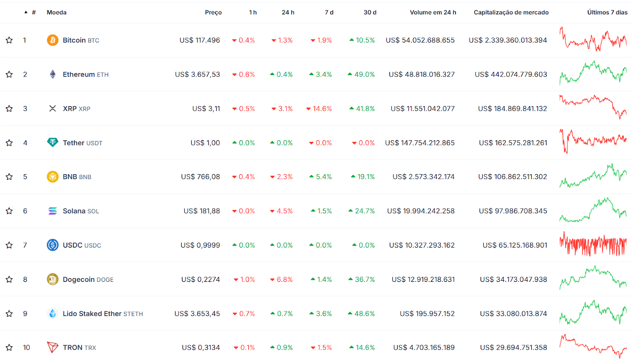Sort by 30 d change column
This screenshot has height=364, width=638.
(x=370, y=12)
